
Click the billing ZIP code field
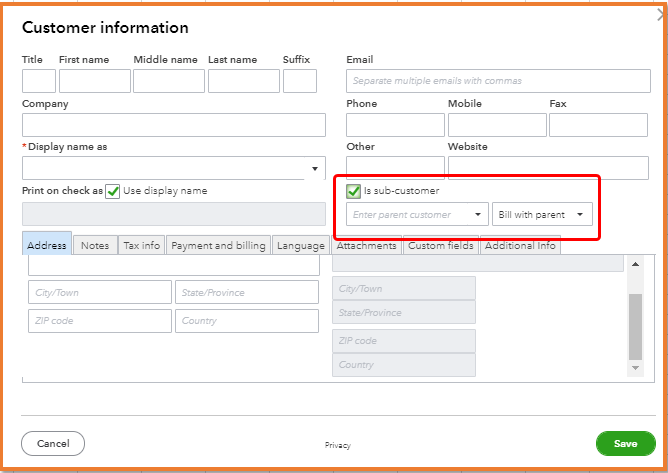tap(99, 321)
